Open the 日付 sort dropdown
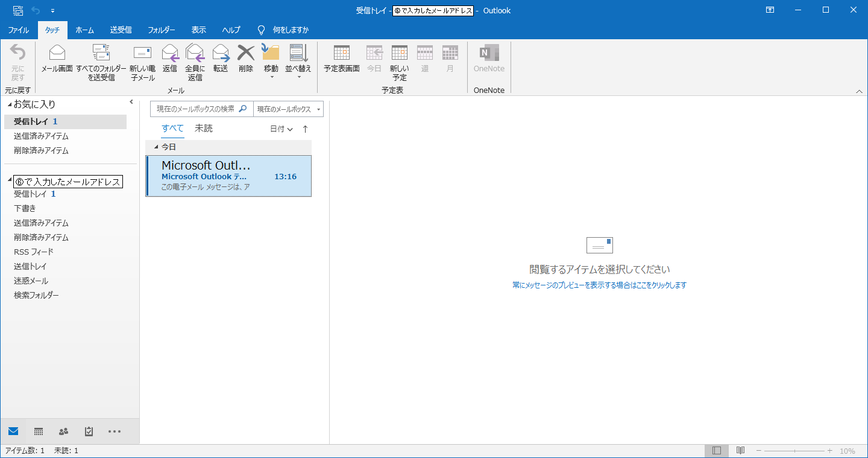This screenshot has height=458, width=868. [281, 129]
